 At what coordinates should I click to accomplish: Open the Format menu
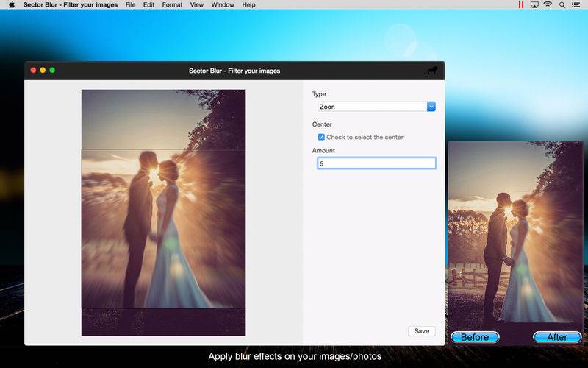[x=172, y=5]
